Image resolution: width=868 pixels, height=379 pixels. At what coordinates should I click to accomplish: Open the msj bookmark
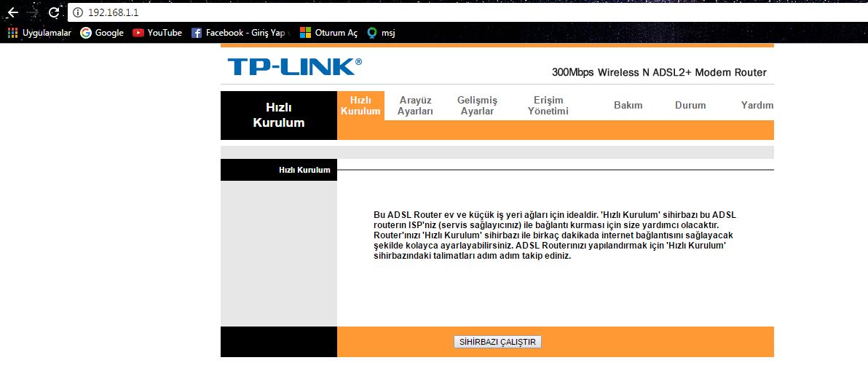pyautogui.click(x=382, y=33)
